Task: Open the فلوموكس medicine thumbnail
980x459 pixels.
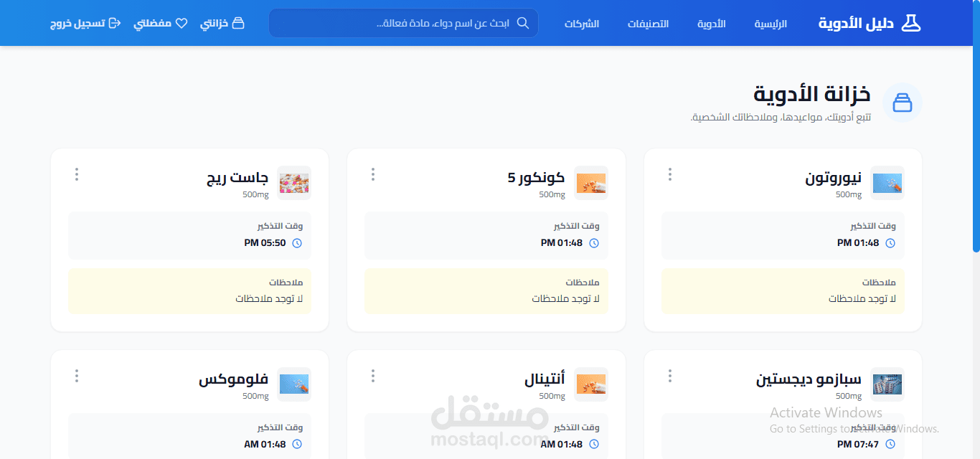Action: pyautogui.click(x=294, y=384)
